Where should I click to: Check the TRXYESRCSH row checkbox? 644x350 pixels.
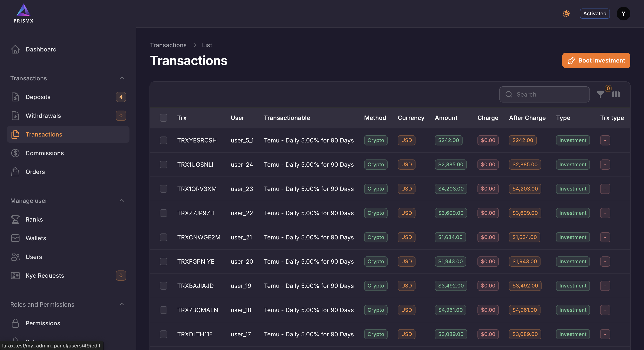click(x=164, y=140)
